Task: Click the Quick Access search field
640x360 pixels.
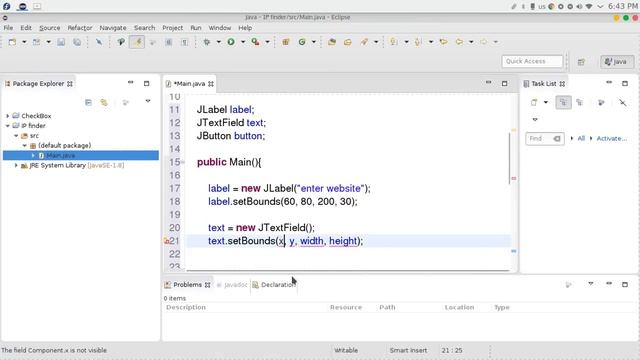Action: click(x=532, y=61)
